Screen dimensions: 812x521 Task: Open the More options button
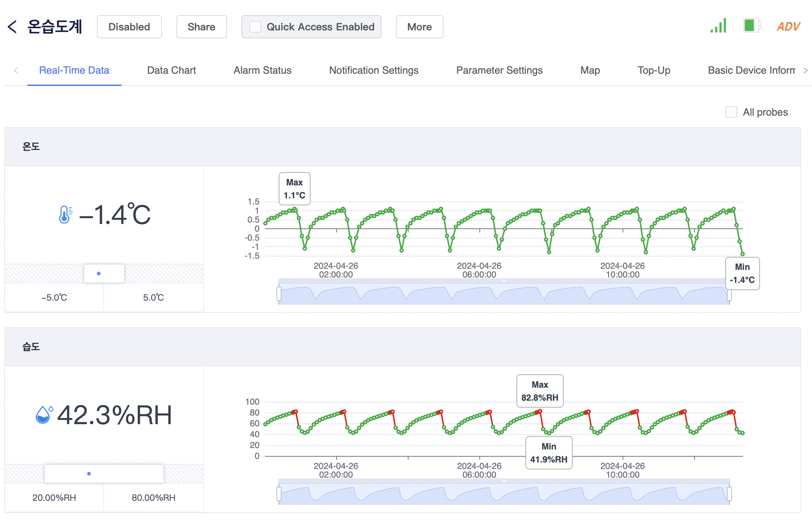click(419, 27)
